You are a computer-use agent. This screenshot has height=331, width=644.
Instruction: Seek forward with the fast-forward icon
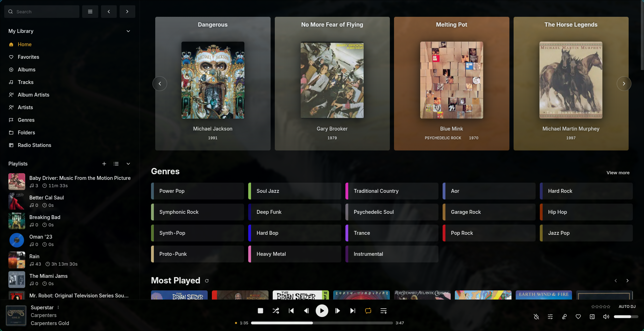[337, 311]
